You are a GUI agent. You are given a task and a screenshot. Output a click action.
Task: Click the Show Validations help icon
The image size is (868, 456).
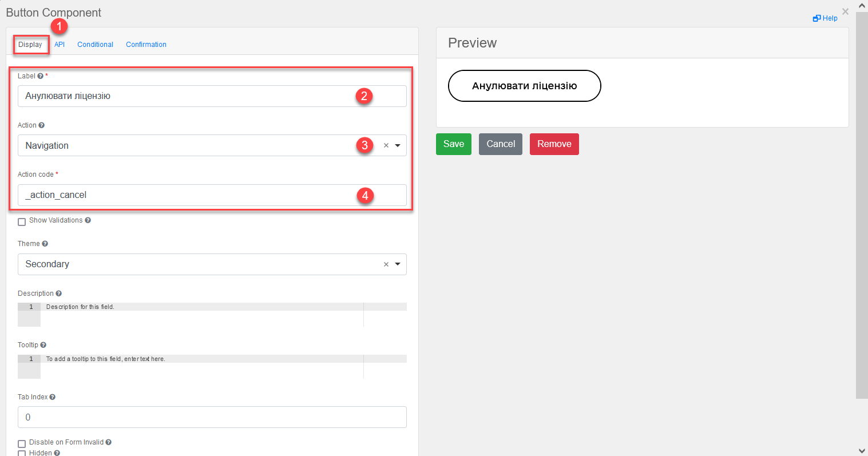coord(88,220)
